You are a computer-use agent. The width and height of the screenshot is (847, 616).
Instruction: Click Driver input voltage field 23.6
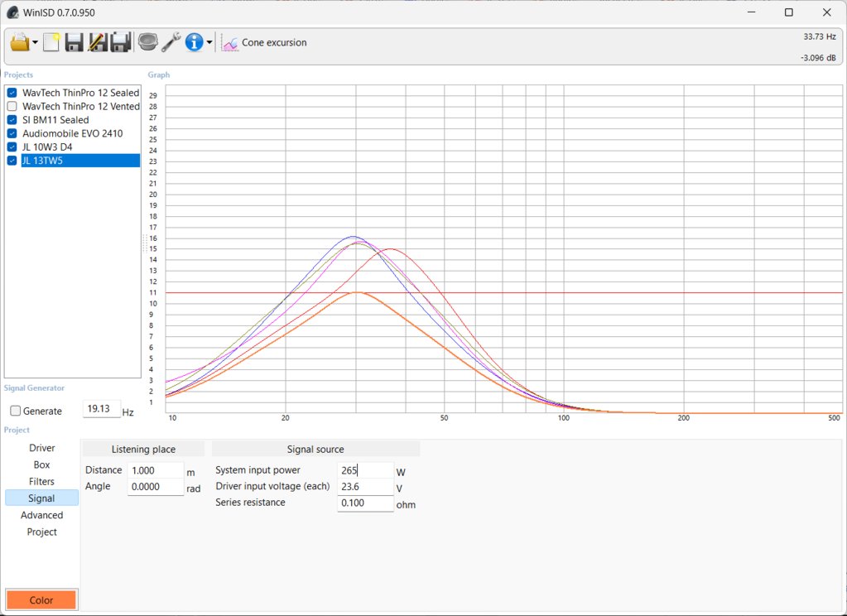366,487
